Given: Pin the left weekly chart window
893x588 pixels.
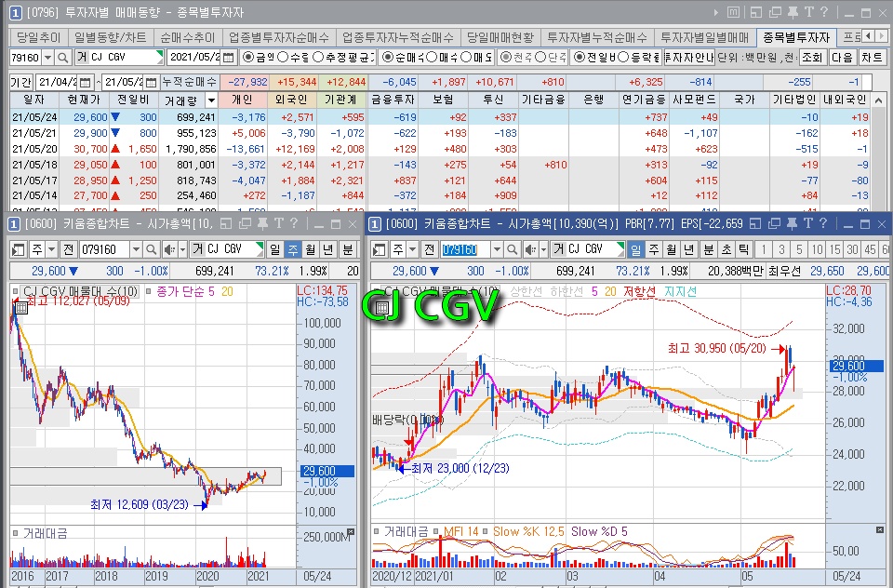Looking at the screenshot, I should pyautogui.click(x=262, y=224).
